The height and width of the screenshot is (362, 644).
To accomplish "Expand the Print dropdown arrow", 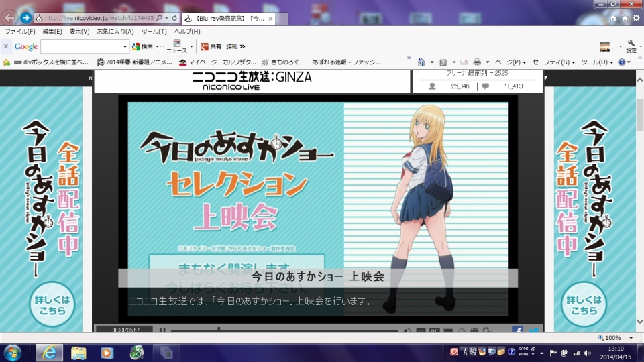I will pos(488,62).
